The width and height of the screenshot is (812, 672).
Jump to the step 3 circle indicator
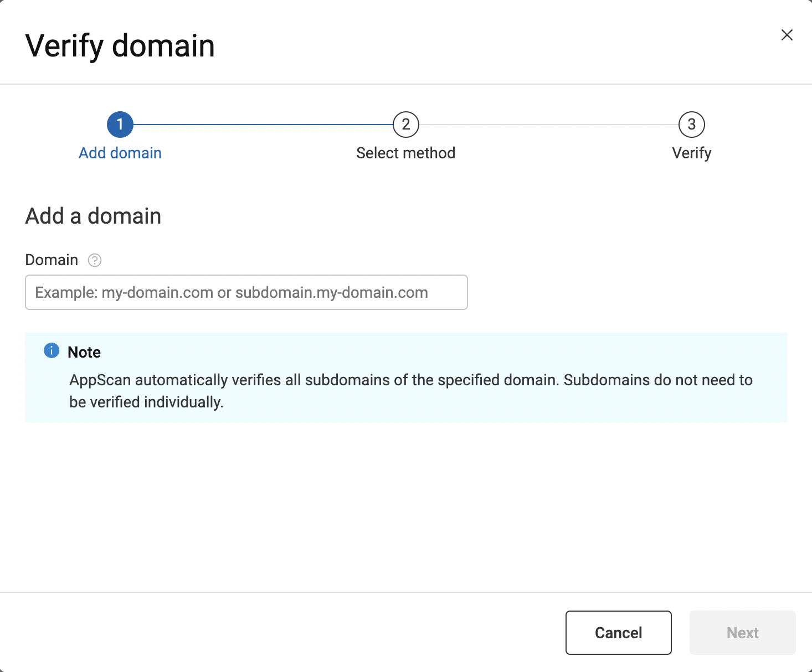click(691, 125)
